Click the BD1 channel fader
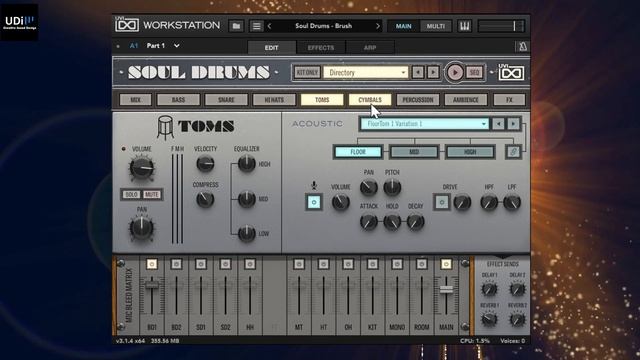Screen dimensions: 640x360 152,285
